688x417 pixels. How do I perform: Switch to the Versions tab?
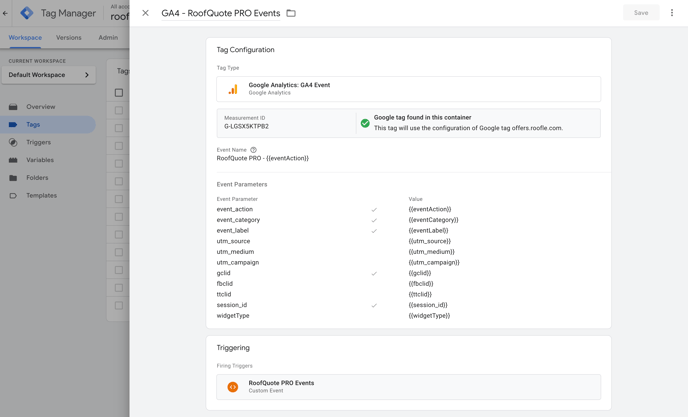click(68, 38)
